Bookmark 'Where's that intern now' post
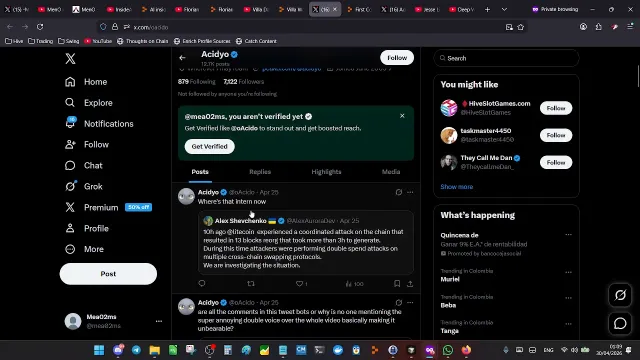Image resolution: width=640 pixels, height=360 pixels. [x=397, y=283]
